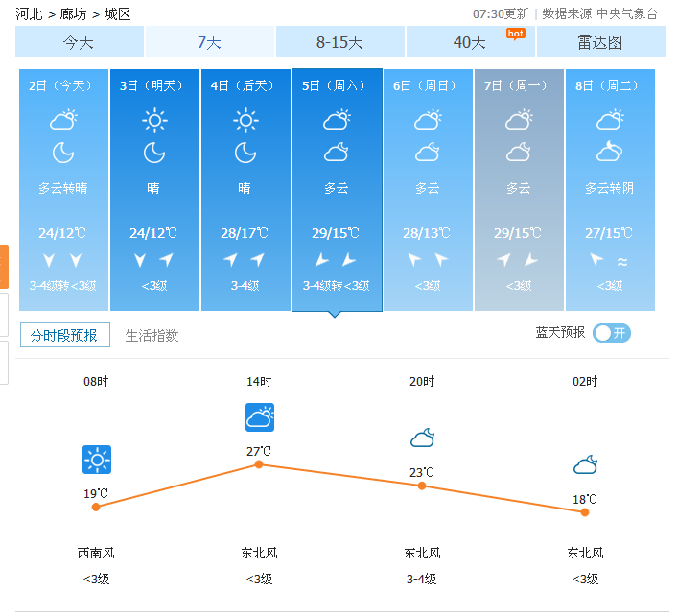The image size is (678, 616).
Task: Click cloudy night icon at 02时
Action: [586, 465]
